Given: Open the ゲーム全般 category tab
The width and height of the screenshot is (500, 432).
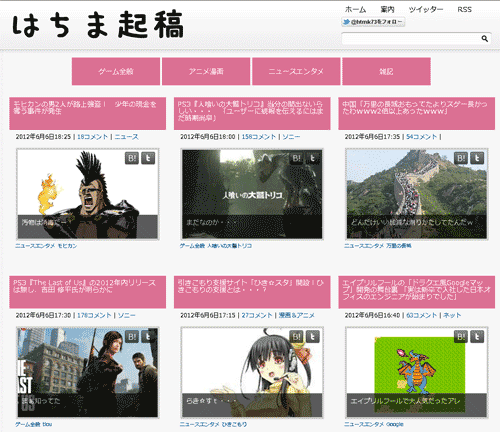Looking at the screenshot, I should point(116,71).
